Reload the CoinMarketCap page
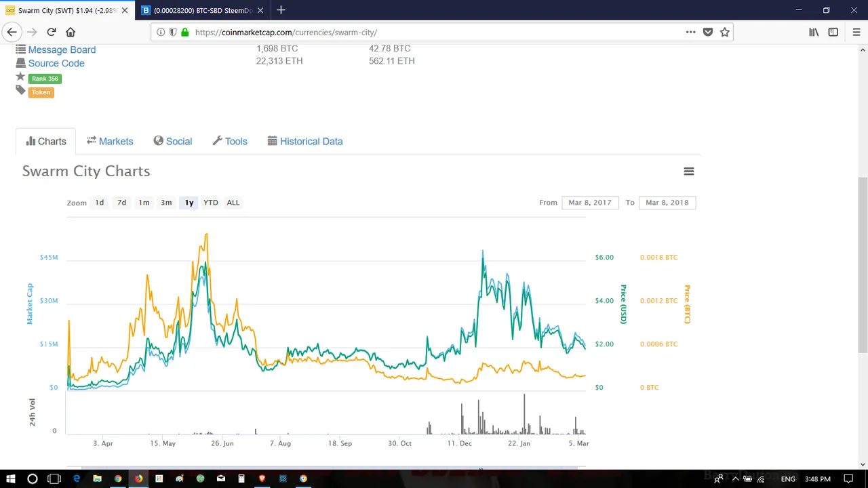 click(x=52, y=32)
